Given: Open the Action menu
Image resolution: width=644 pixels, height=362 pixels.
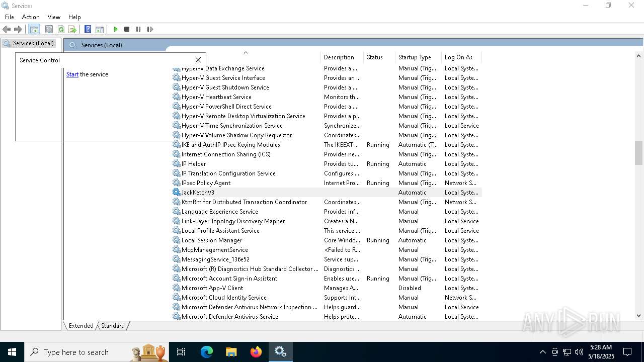Looking at the screenshot, I should coord(31,17).
